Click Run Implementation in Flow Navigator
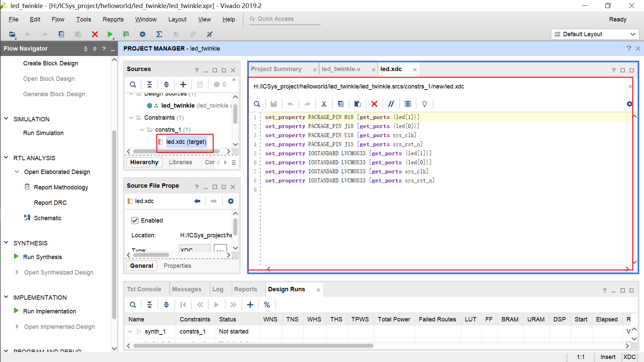644x362 pixels. pos(50,311)
